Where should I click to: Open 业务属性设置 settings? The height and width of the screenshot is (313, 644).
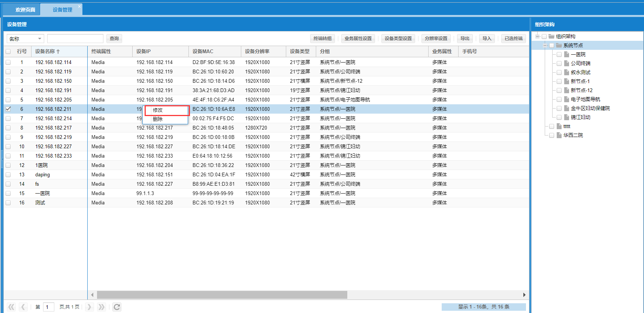click(x=358, y=39)
